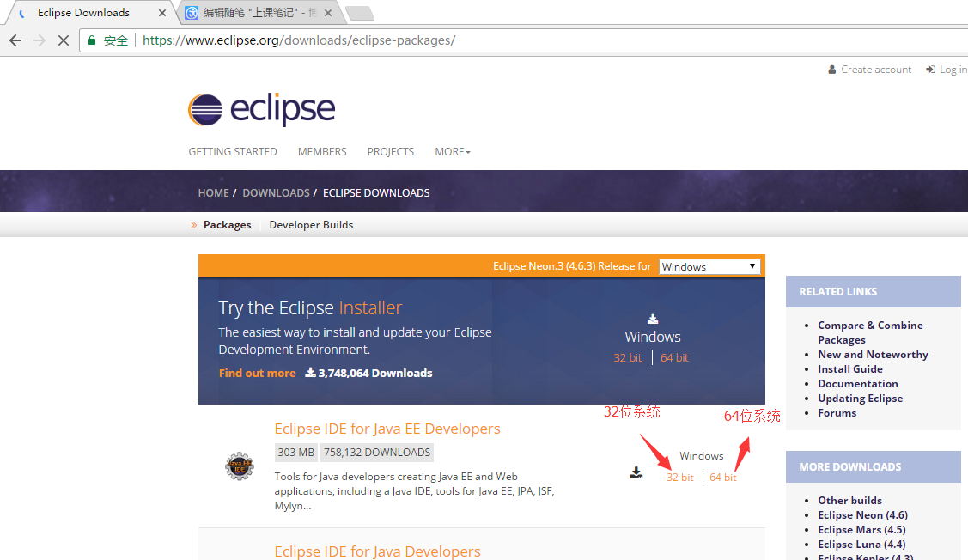Click the Java EE package download icon
Viewport: 968px width, 560px height.
pos(636,473)
